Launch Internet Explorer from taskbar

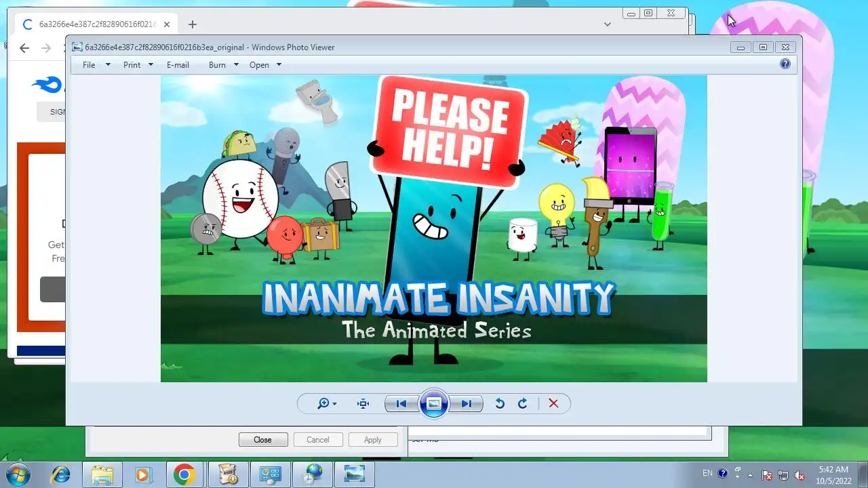pos(60,474)
